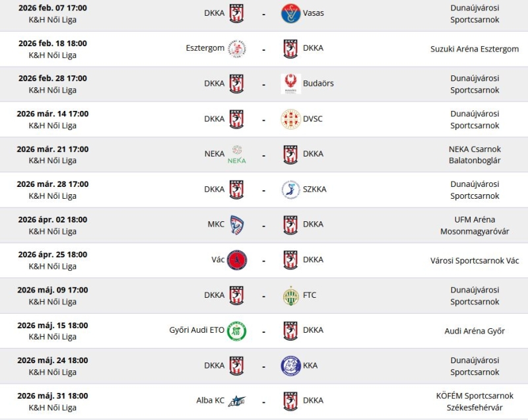
Task: Click the MKC shield logo
Action: pyautogui.click(x=237, y=225)
